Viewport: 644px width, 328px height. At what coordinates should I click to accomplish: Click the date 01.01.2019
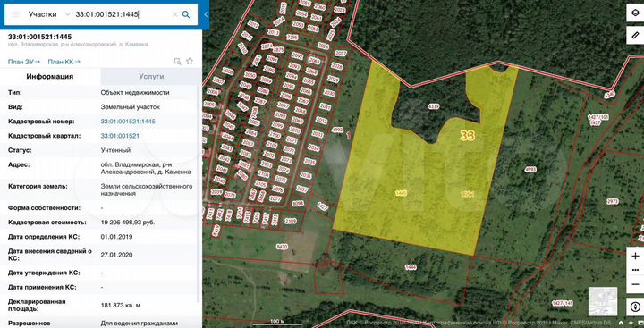tap(116, 237)
